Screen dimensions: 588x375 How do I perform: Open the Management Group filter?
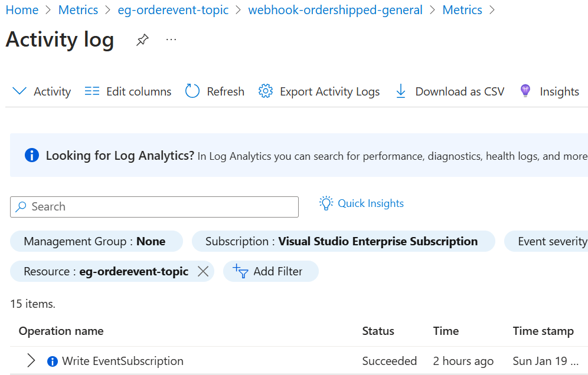tap(96, 241)
